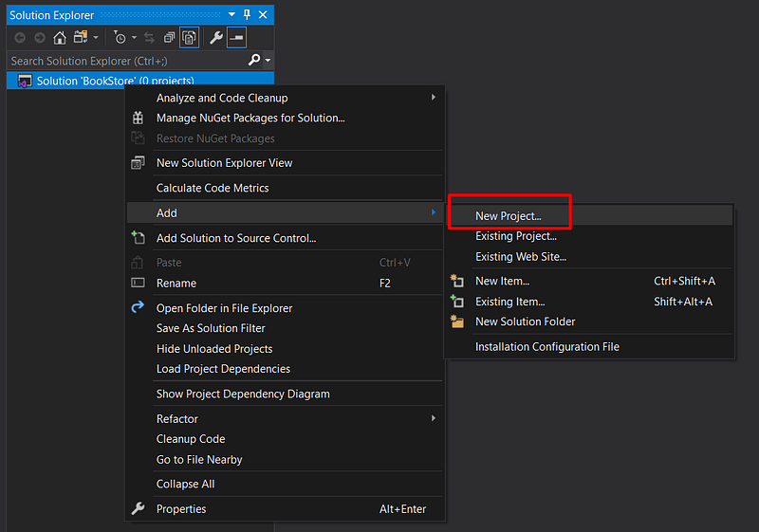Click the New Solution Folder icon
759x532 pixels.
click(457, 321)
